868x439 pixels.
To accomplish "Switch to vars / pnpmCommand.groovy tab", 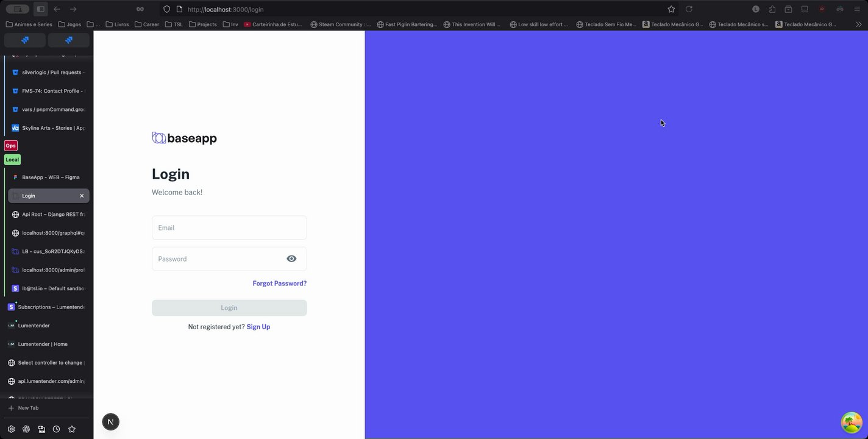I will click(x=49, y=110).
